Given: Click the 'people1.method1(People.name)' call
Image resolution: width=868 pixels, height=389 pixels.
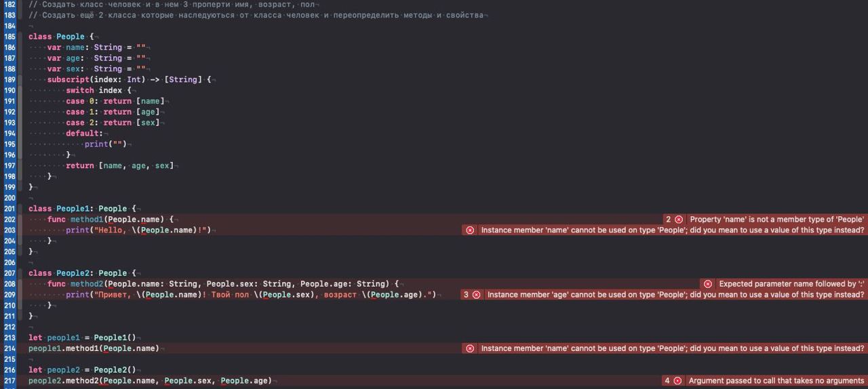Looking at the screenshot, I should 94,348.
